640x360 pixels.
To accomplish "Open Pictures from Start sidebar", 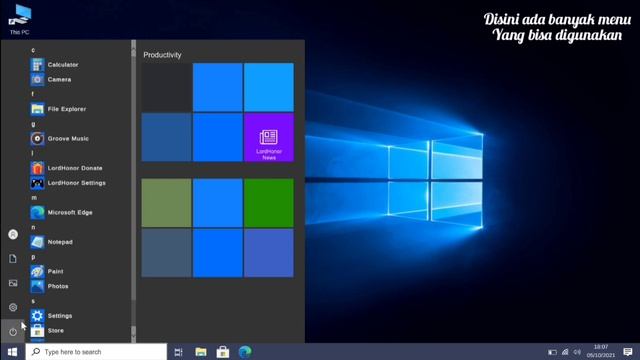I will point(13,283).
